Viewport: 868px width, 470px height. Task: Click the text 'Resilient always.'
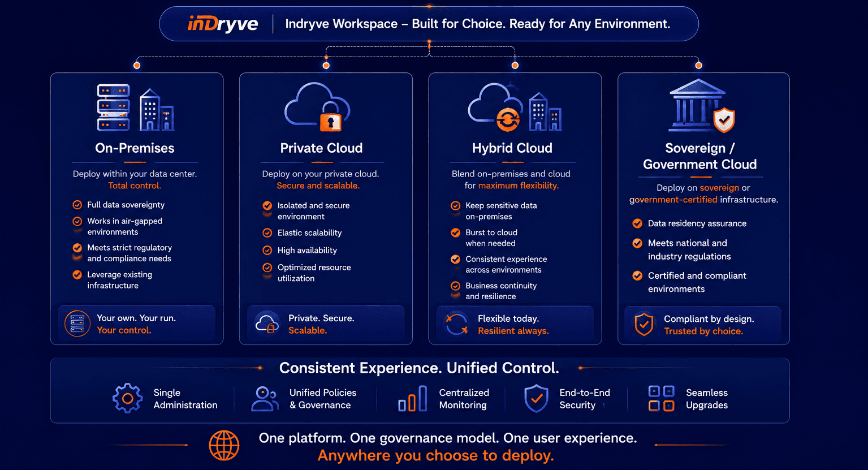pyautogui.click(x=513, y=331)
